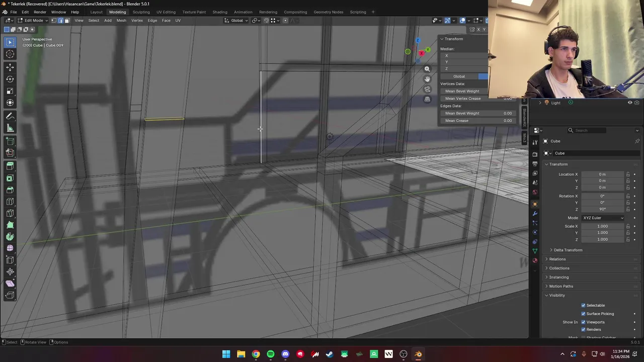This screenshot has height=362, width=644.
Task: Toggle camera view in viewport
Action: [x=427, y=89]
